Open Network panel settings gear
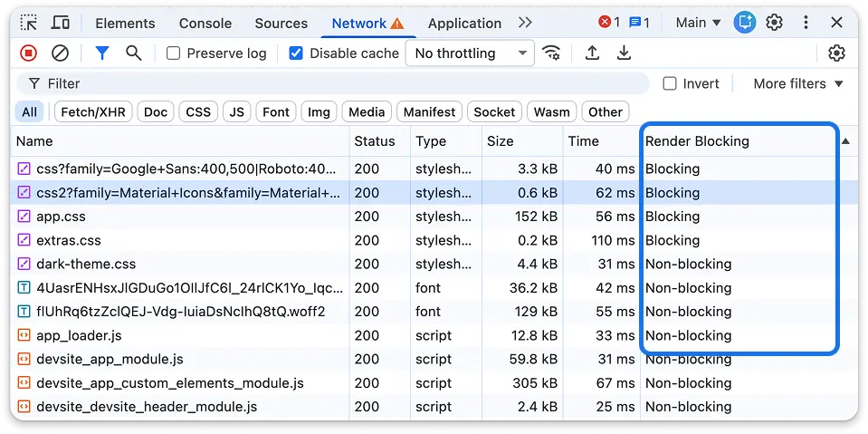Viewport: 868px width, 434px height. click(x=836, y=53)
